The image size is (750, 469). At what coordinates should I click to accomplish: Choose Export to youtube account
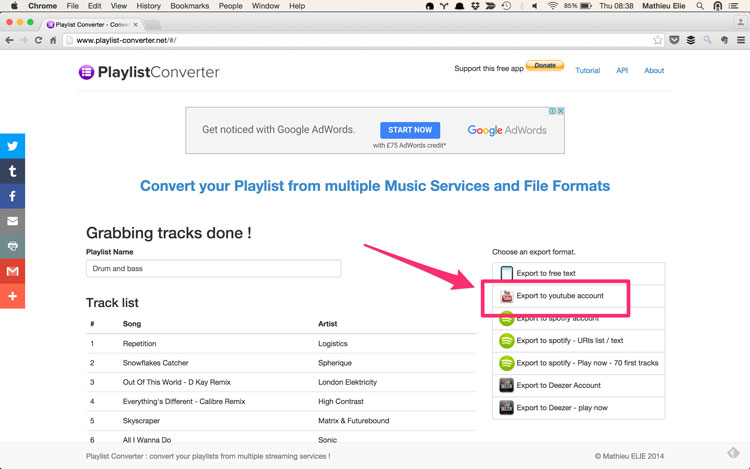tap(578, 296)
